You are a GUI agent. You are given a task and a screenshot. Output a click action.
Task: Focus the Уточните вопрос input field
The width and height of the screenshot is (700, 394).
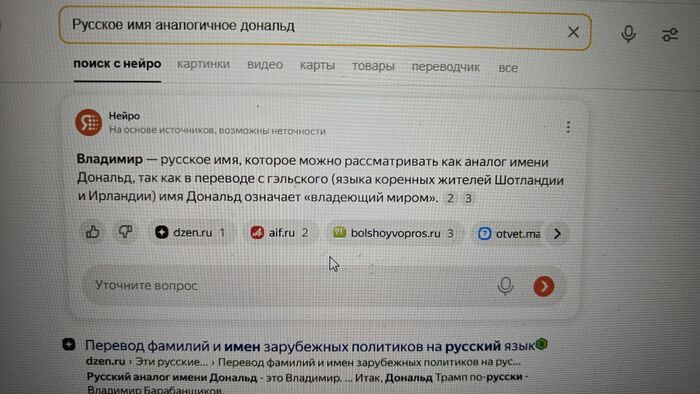tap(290, 286)
